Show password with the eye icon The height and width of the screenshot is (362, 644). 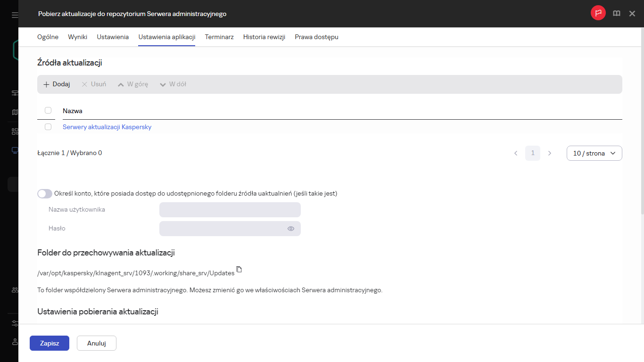click(291, 229)
